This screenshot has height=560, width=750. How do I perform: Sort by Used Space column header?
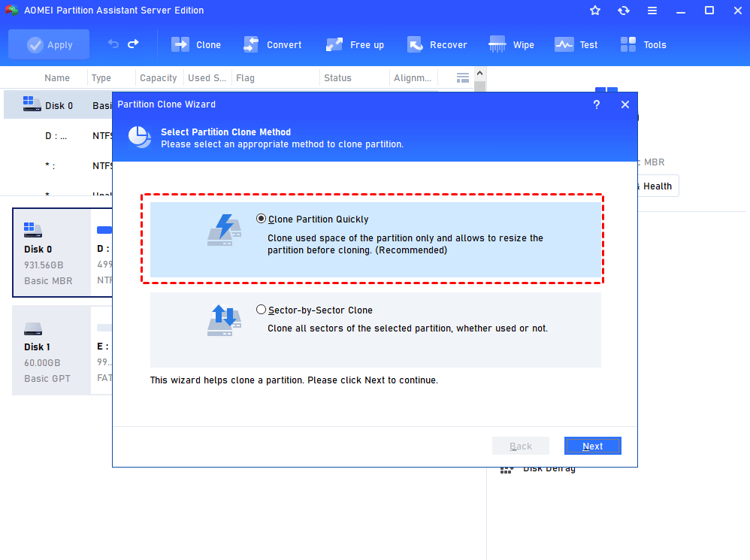[x=207, y=77]
